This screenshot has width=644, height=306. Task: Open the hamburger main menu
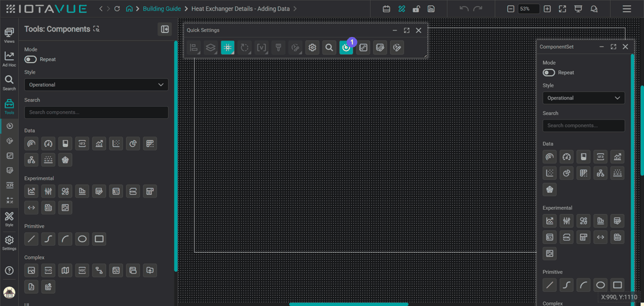pos(627,9)
